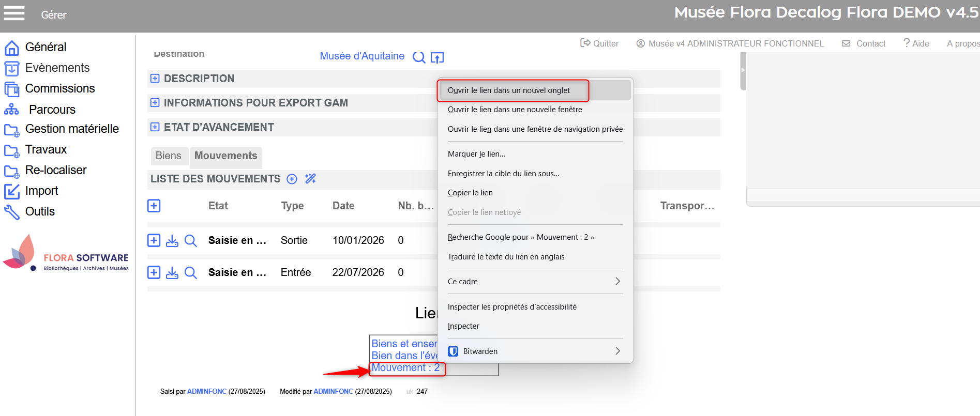Add a new movement with the plus circle icon
This screenshot has width=980, height=416.
(292, 179)
